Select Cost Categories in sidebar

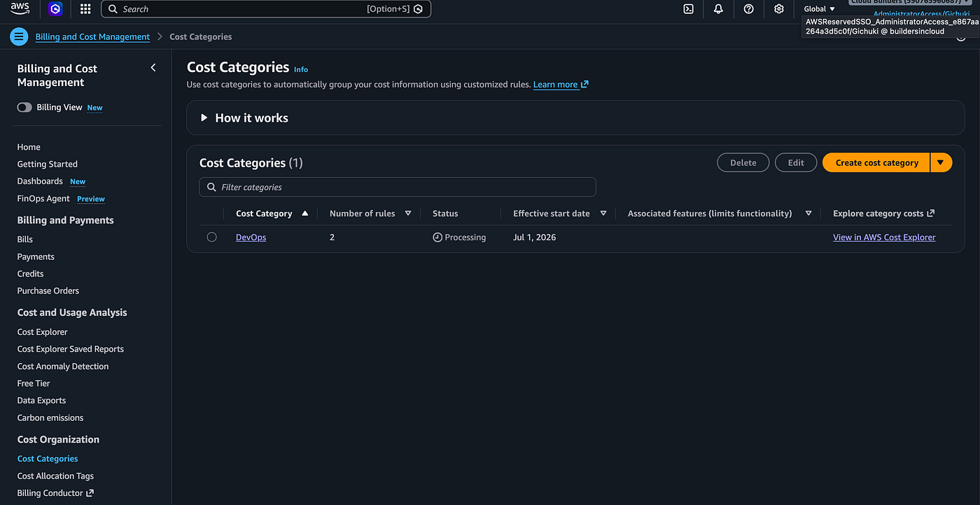point(48,459)
